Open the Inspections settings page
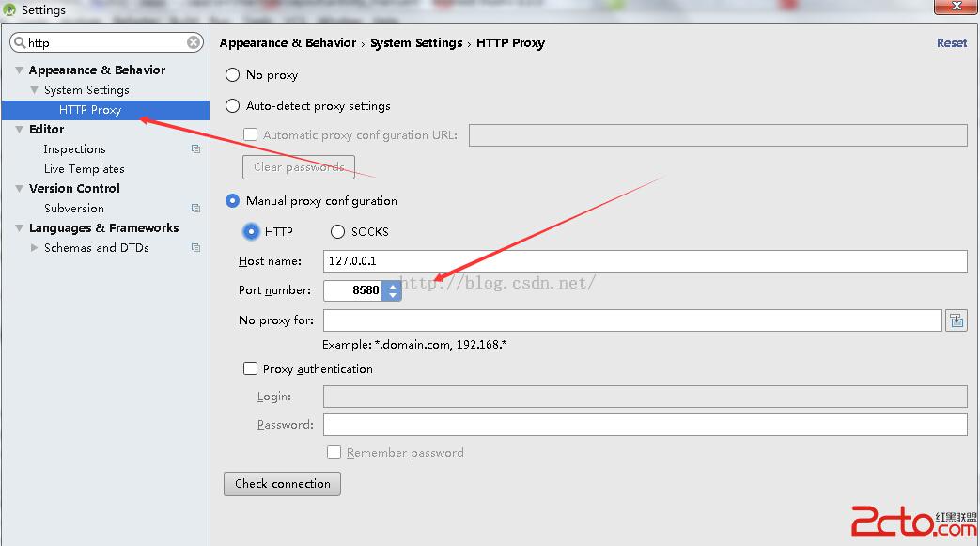 pos(74,148)
